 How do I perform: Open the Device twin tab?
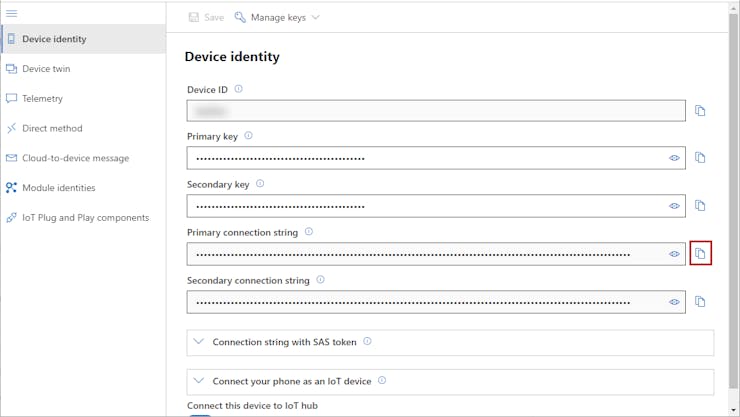point(46,69)
